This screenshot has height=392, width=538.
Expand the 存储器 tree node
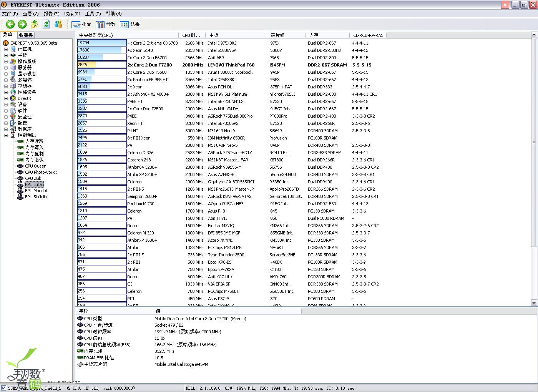(6, 86)
